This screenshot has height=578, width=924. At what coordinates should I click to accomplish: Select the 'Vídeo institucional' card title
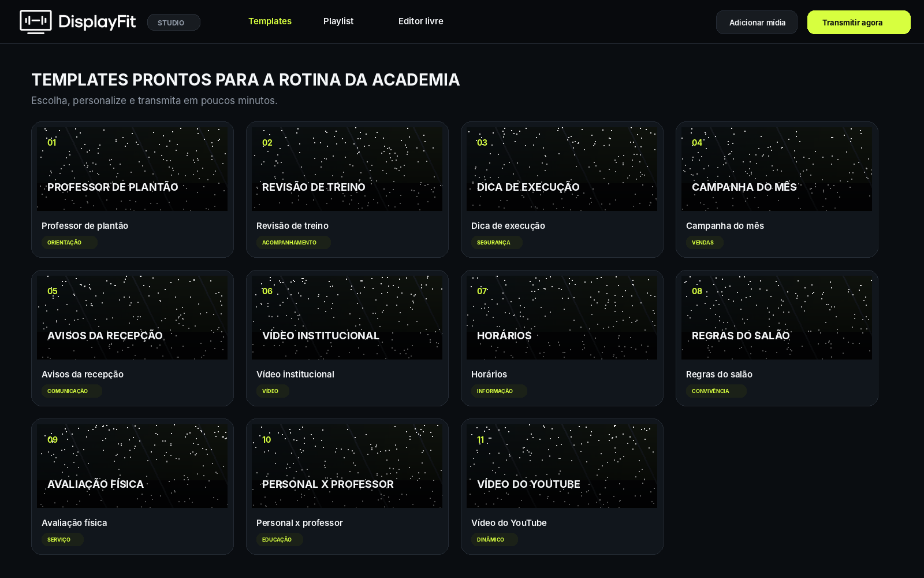click(295, 375)
